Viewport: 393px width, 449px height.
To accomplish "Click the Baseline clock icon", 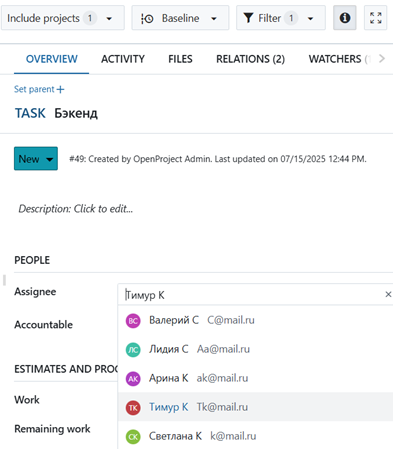I will [147, 18].
